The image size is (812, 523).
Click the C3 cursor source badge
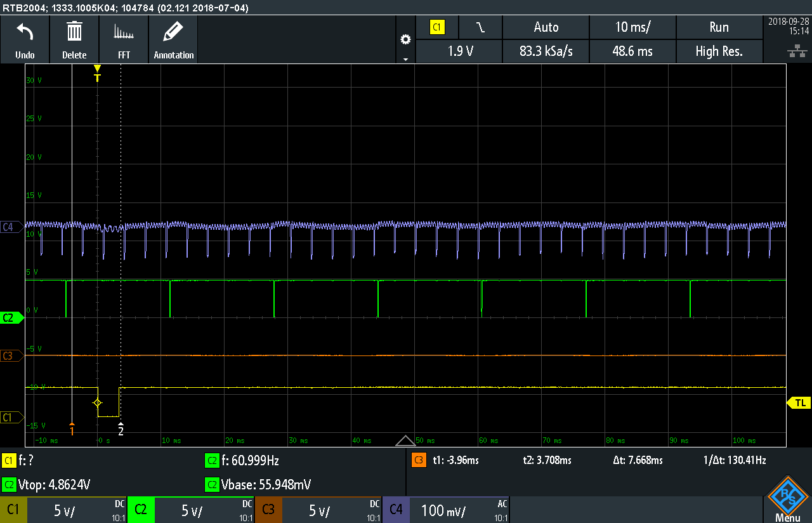click(419, 460)
